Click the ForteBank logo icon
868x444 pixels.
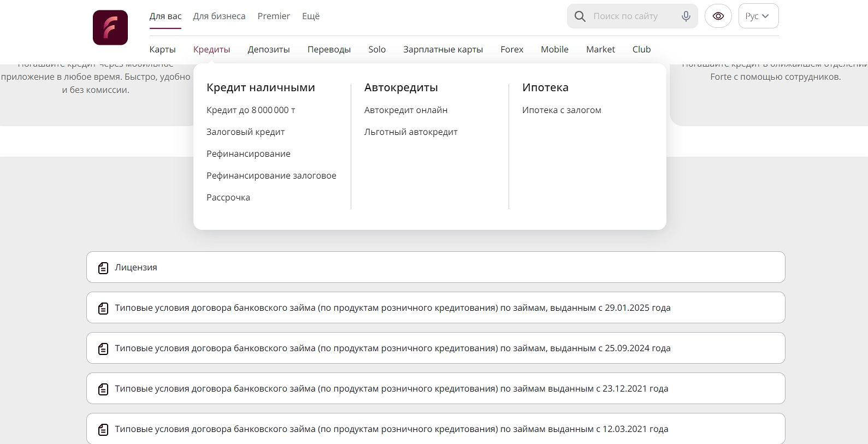110,27
